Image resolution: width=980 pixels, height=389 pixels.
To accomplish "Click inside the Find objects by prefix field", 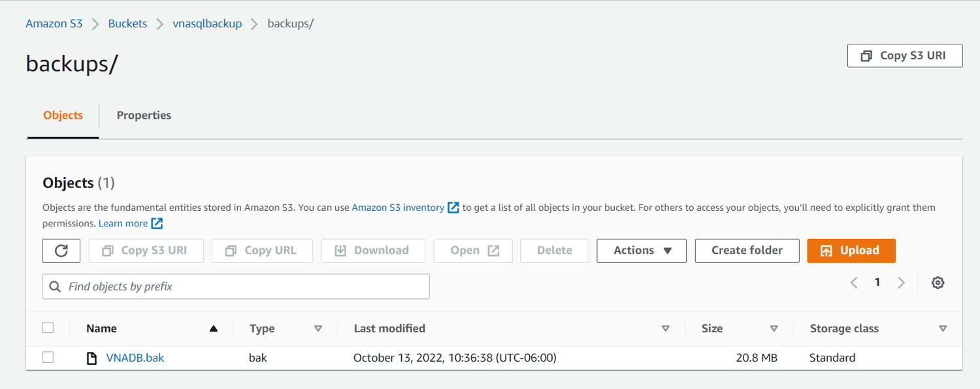I will point(235,287).
